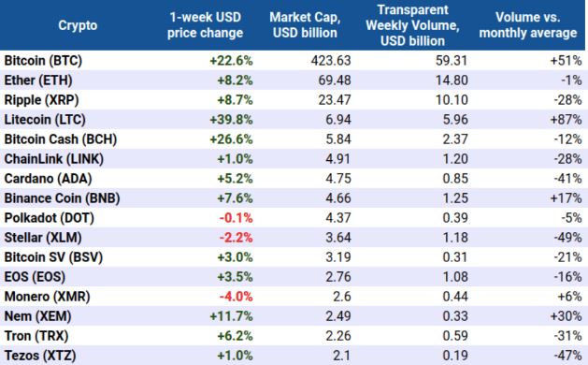Select the Bitcoin (BTC) row name
This screenshot has width=588, height=365.
[43, 61]
